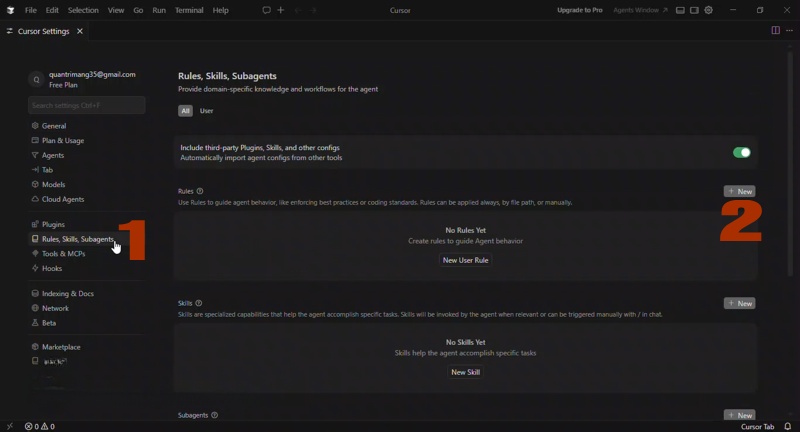
Task: Open the Terminal menu
Action: (189, 10)
